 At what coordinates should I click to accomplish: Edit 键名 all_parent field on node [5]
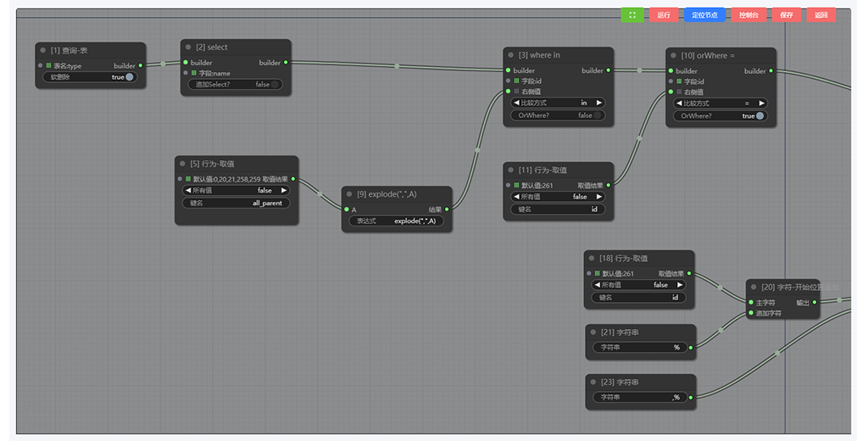tap(236, 203)
